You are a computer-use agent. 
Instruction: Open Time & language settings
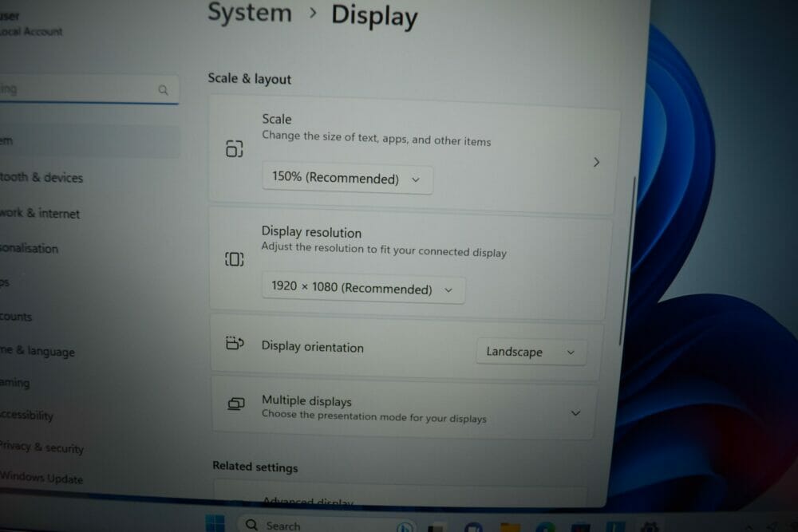pos(38,352)
